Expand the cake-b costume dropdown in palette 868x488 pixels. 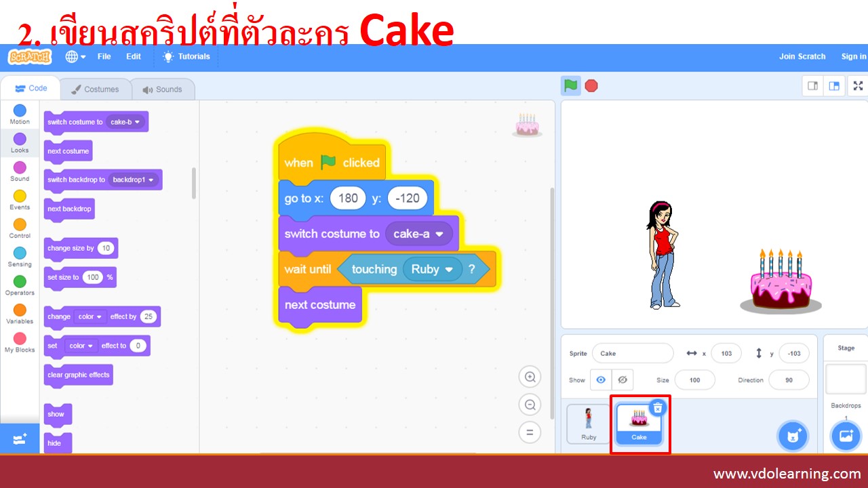click(x=127, y=122)
